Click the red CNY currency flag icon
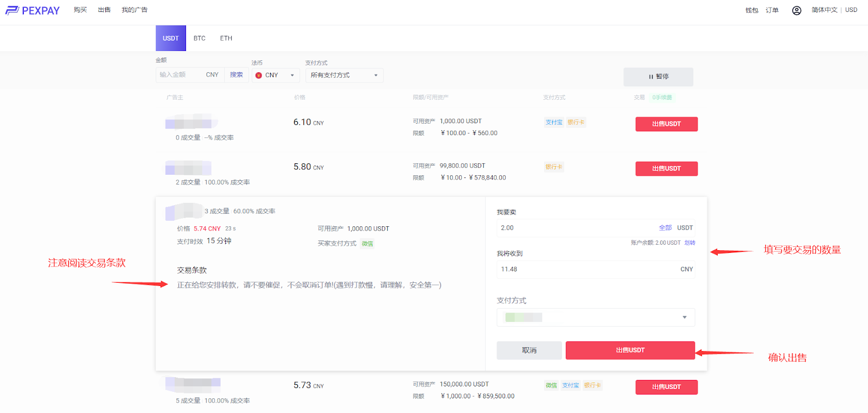The image size is (868, 413). coord(259,75)
